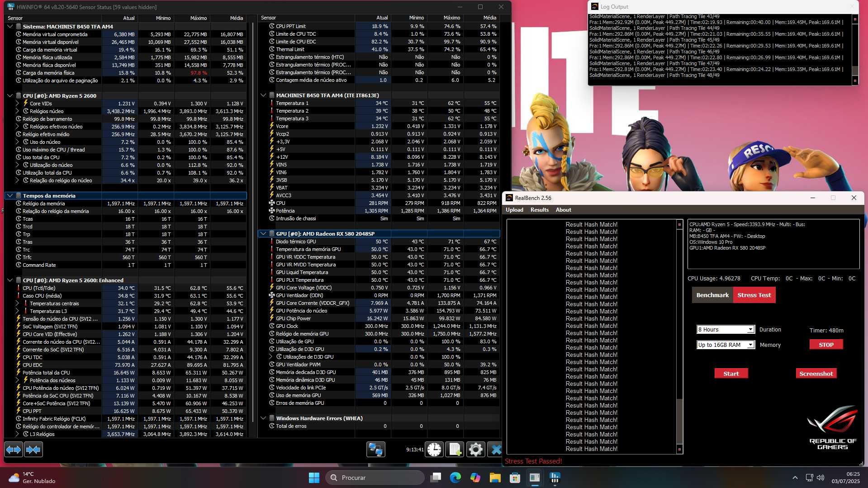Open the Duration dropdown showing 8 Hours

pyautogui.click(x=726, y=330)
